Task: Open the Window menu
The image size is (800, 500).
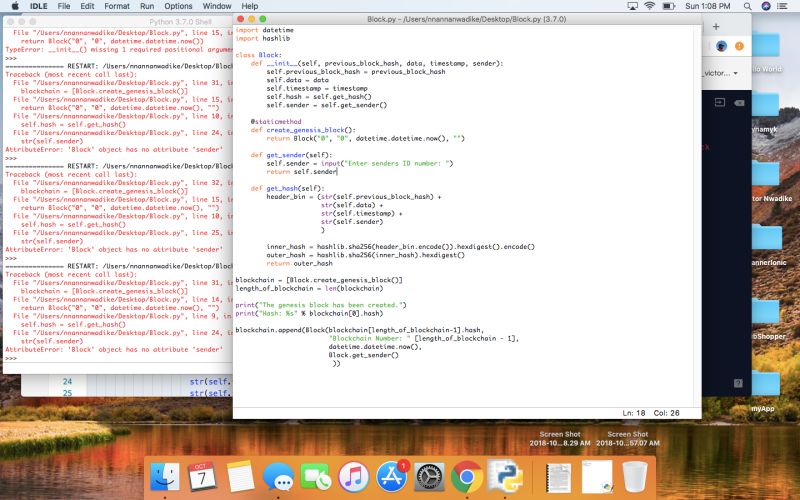Action: pyautogui.click(x=217, y=6)
